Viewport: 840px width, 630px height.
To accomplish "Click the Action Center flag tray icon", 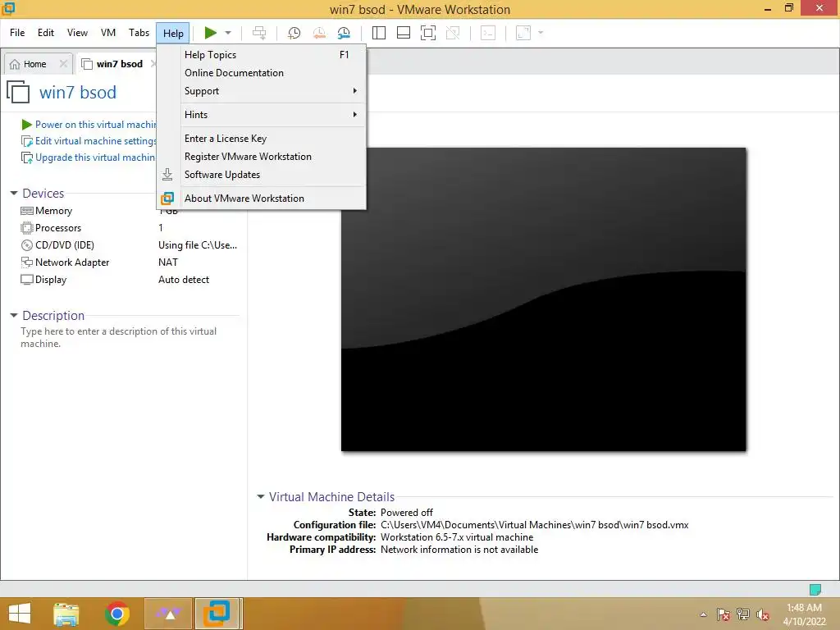I will [x=723, y=614].
